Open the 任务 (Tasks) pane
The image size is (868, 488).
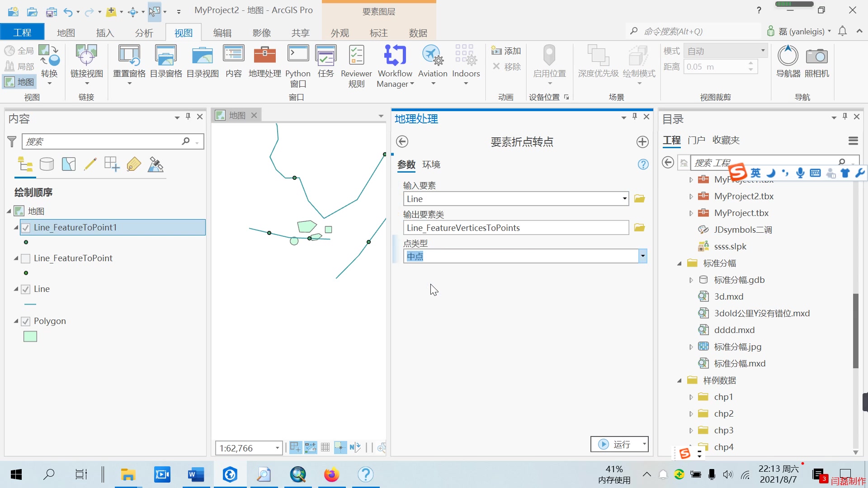[325, 61]
